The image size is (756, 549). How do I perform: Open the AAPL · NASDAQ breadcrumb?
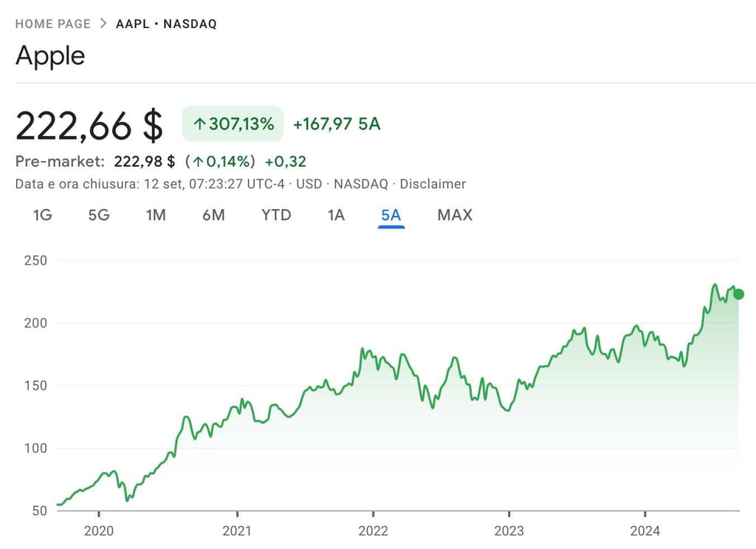166,24
